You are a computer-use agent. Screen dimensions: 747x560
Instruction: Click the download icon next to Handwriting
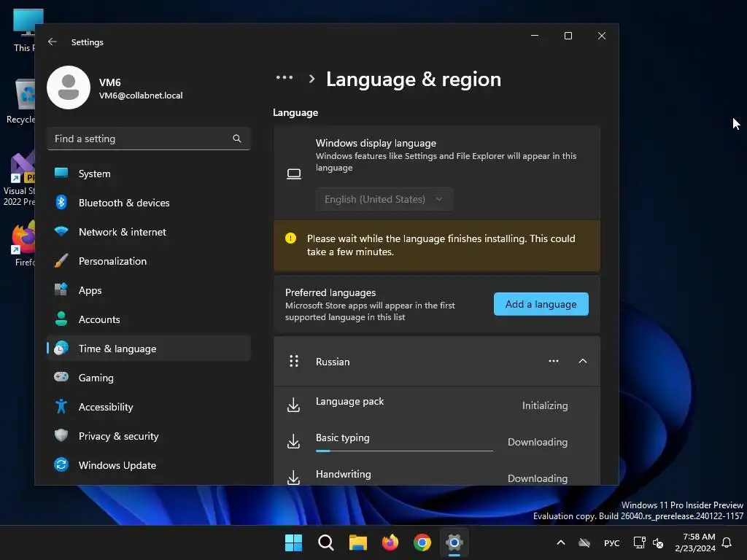click(293, 477)
